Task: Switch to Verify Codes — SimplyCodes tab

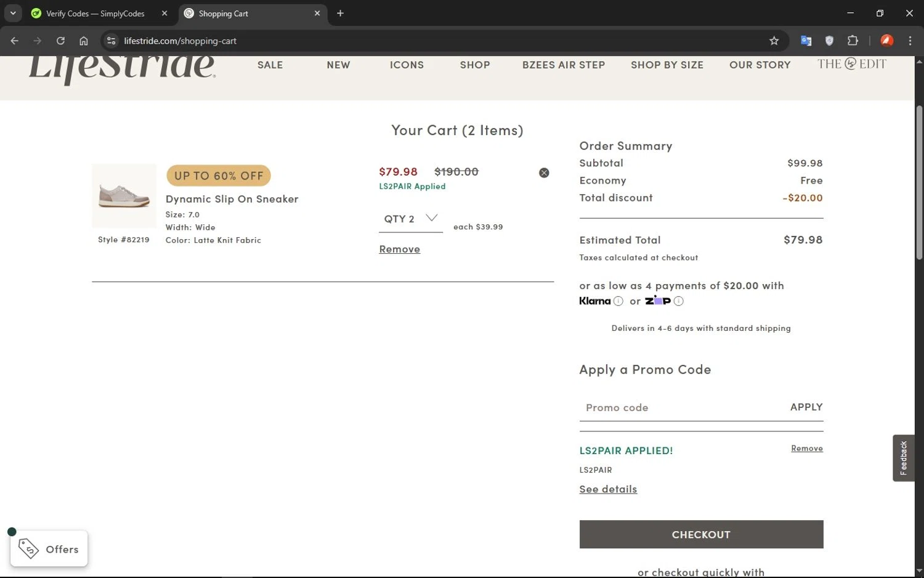Action: tap(95, 14)
